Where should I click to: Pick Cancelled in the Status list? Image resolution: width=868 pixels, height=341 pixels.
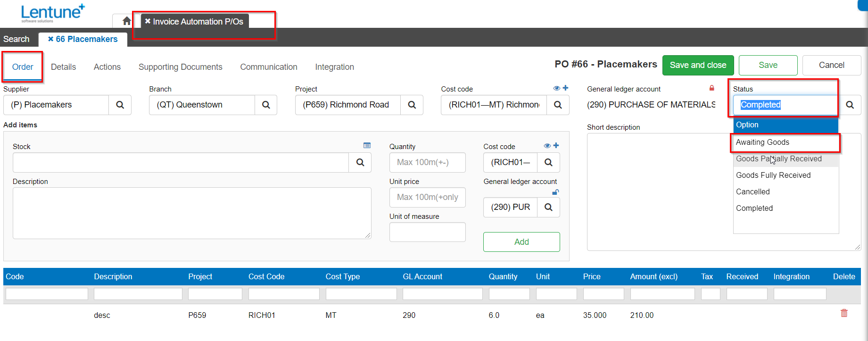click(752, 192)
